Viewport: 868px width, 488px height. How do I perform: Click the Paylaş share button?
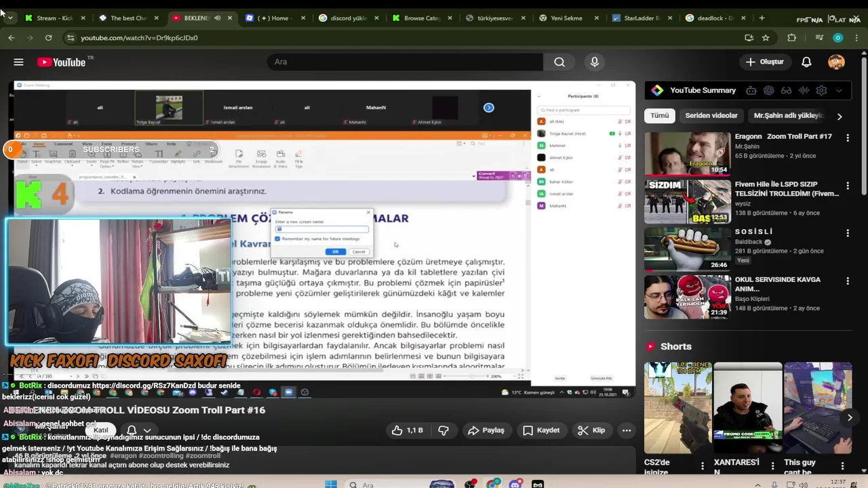(486, 430)
